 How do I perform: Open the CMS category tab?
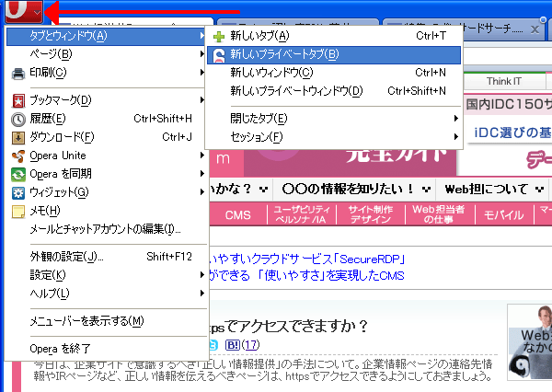238,214
